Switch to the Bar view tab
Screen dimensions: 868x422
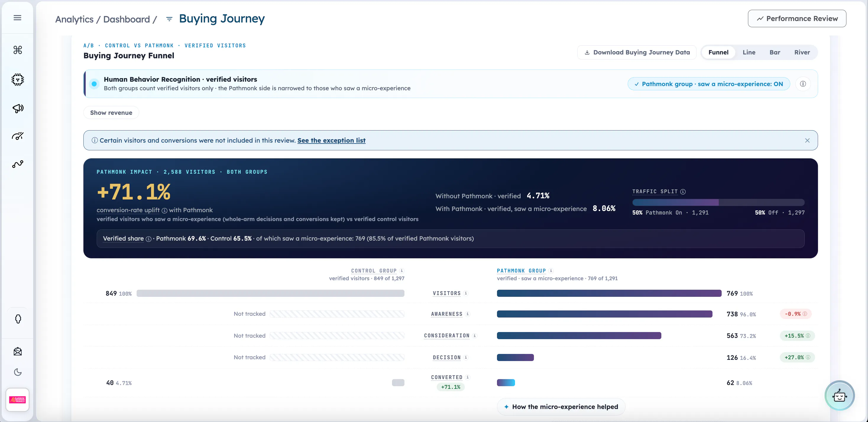coord(775,52)
